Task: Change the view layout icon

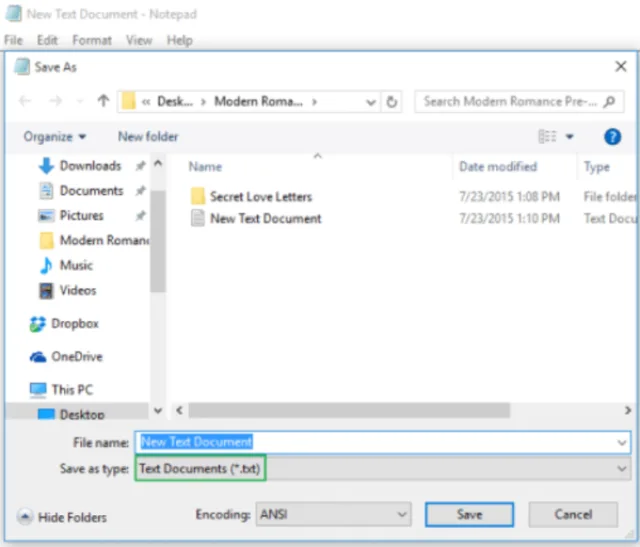Action: point(547,136)
